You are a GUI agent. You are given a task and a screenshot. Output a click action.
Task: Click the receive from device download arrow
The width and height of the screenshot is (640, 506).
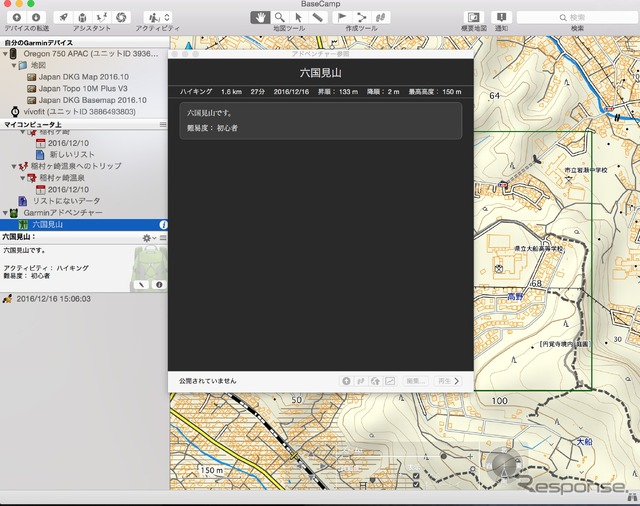[36, 17]
